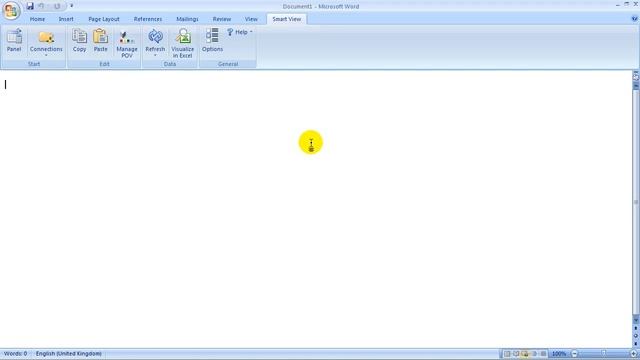640x360 pixels.
Task: Click the Redo quick access icon
Action: pyautogui.click(x=57, y=6)
